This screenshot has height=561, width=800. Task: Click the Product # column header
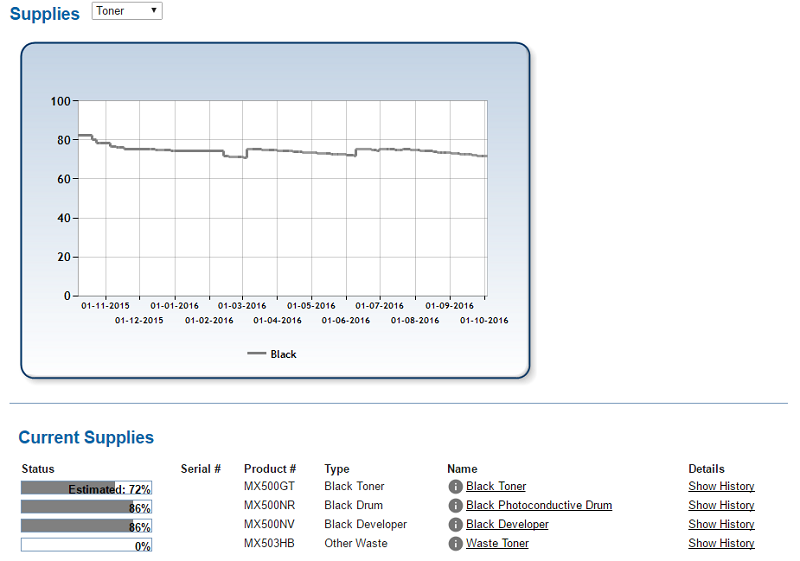coord(270,469)
